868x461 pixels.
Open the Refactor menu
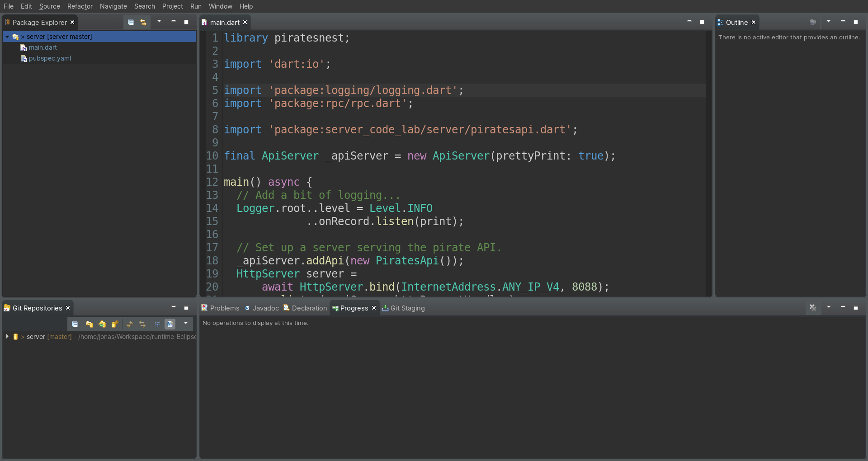[x=80, y=6]
